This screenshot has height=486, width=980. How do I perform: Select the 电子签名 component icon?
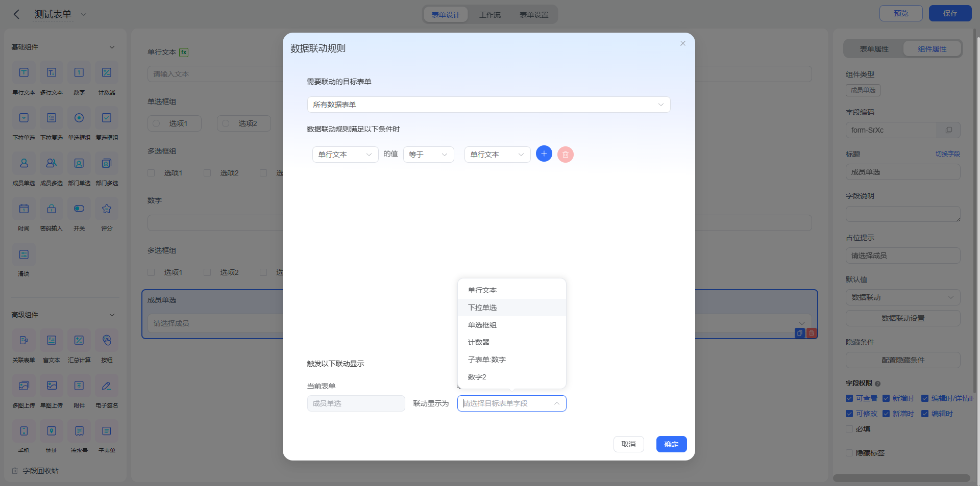click(x=107, y=386)
